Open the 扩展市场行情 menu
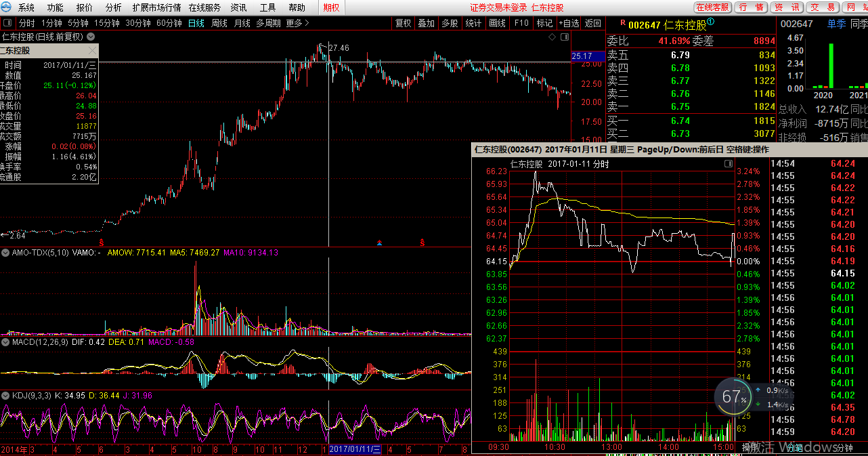The height and width of the screenshot is (456, 868). pyautogui.click(x=156, y=7)
